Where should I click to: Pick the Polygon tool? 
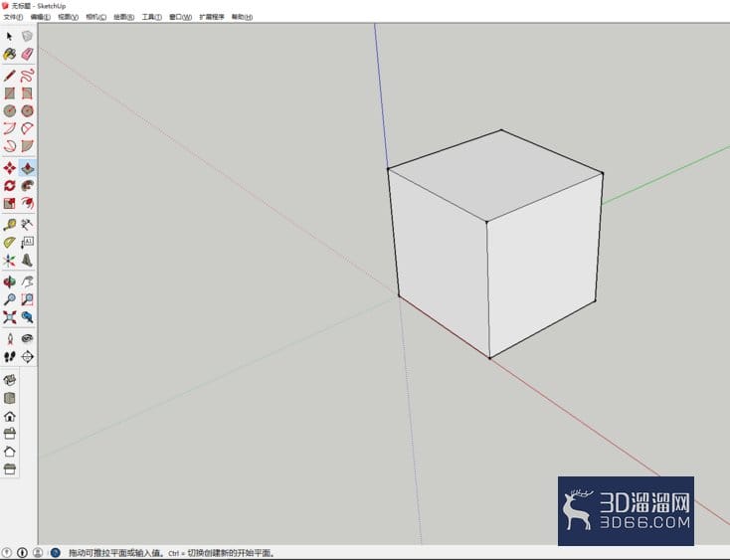click(x=27, y=110)
